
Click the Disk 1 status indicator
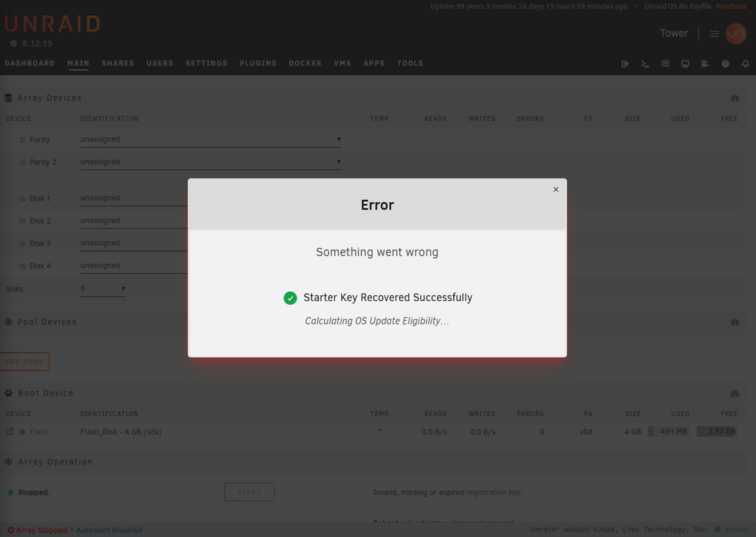tap(22, 198)
